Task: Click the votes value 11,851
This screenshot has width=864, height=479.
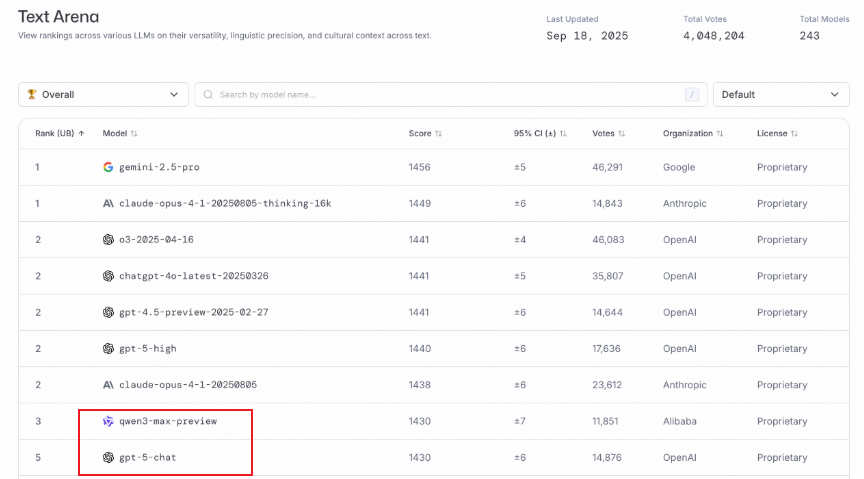Action: pyautogui.click(x=605, y=421)
